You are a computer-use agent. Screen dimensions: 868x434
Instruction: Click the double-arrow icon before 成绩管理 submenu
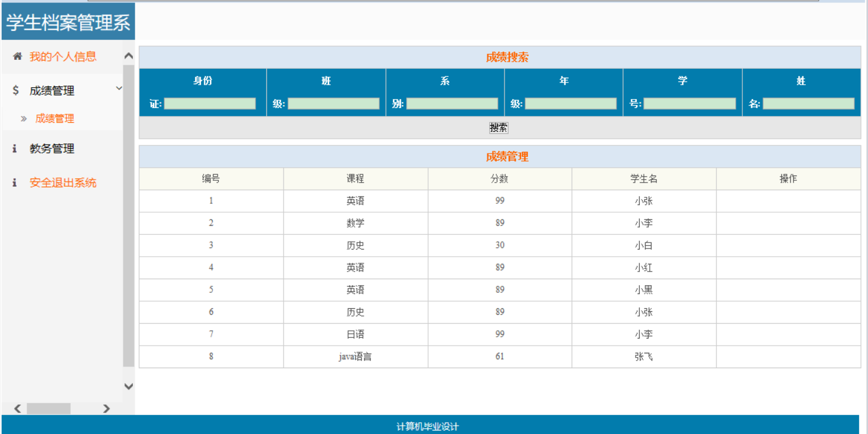point(24,119)
